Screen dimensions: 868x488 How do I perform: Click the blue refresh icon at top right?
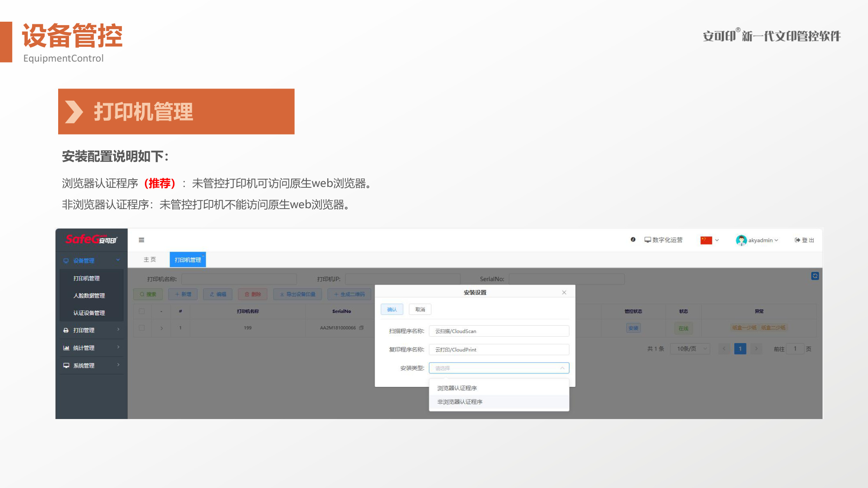point(815,276)
